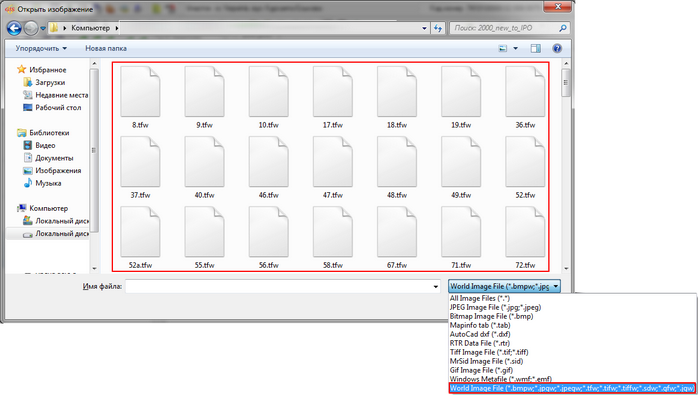Open the view options dropdown arrow
This screenshot has height=395, width=698.
pyautogui.click(x=515, y=48)
